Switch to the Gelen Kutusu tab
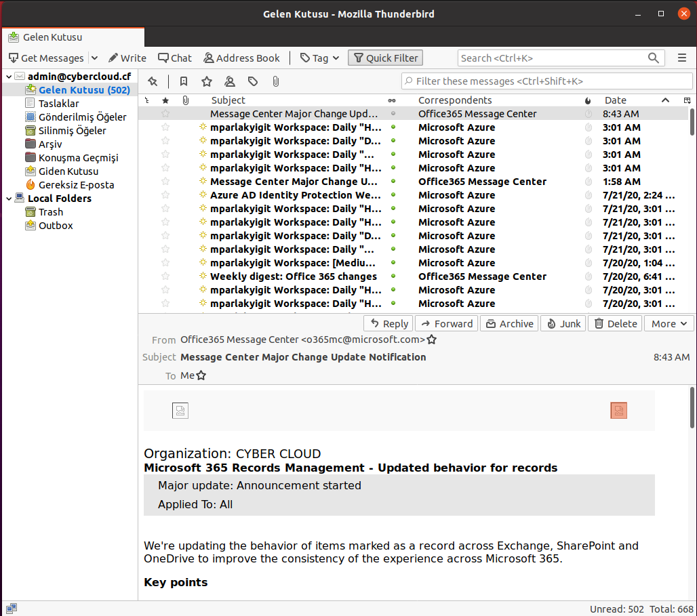 pyautogui.click(x=73, y=37)
